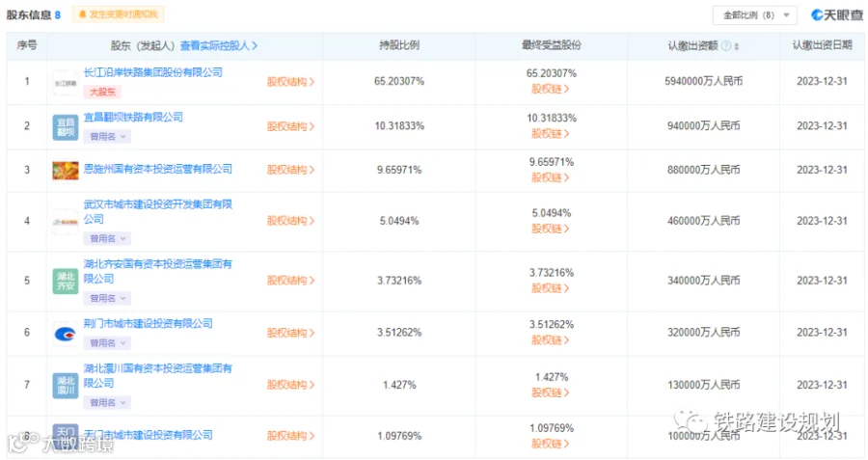Click the help icon beside 认缴出资额

(725, 46)
